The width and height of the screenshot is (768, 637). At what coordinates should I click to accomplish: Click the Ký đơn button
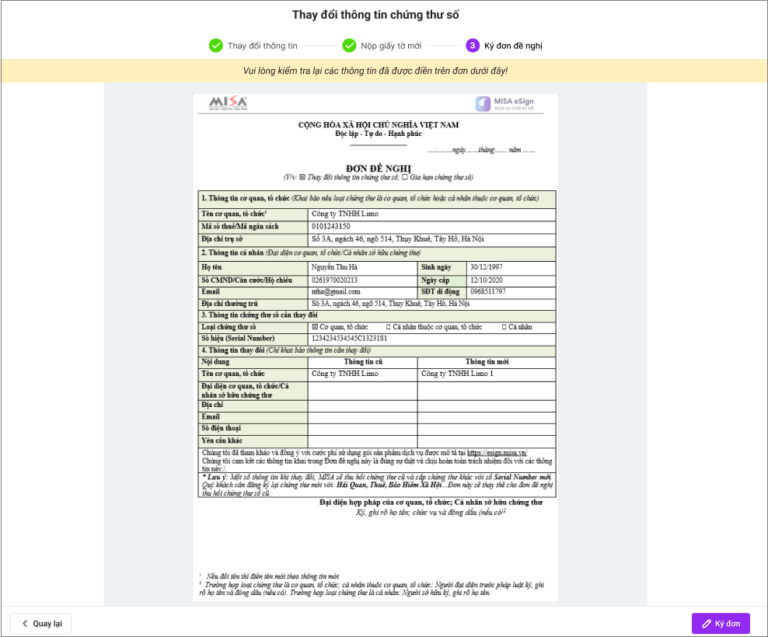[720, 623]
